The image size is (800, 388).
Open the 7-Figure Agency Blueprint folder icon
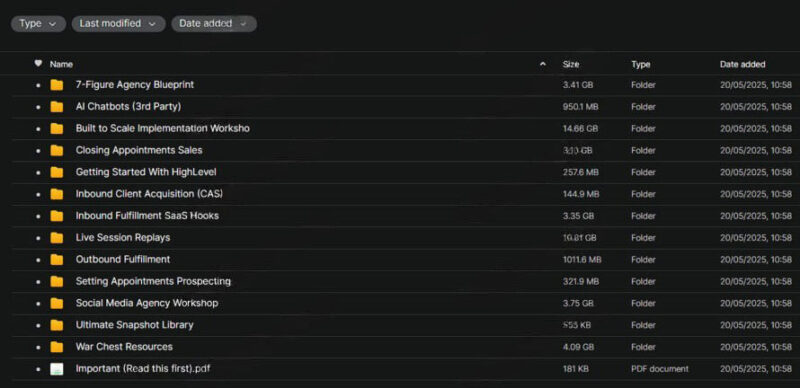pyautogui.click(x=57, y=85)
